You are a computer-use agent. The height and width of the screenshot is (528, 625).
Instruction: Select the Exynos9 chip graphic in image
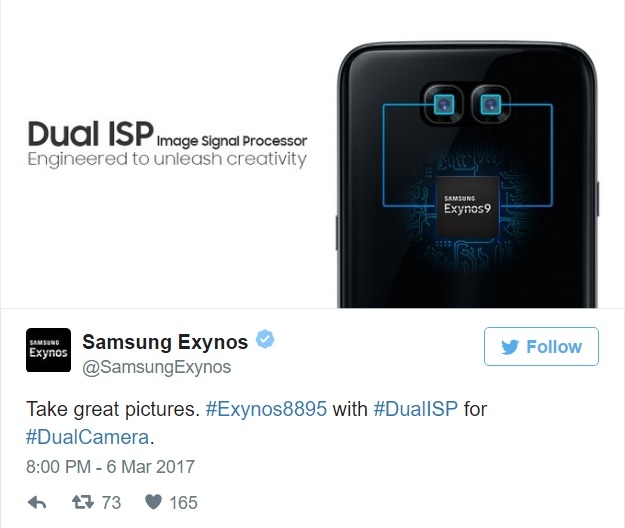pyautogui.click(x=467, y=207)
